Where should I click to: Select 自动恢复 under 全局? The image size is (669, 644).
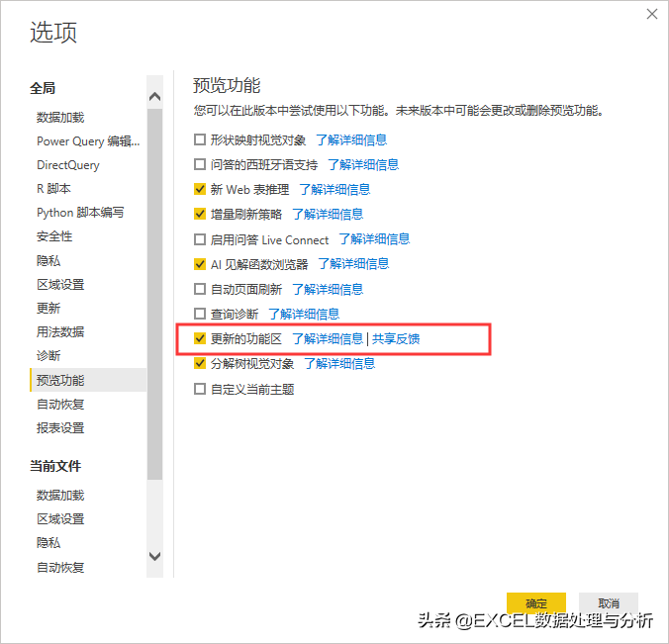(x=60, y=404)
